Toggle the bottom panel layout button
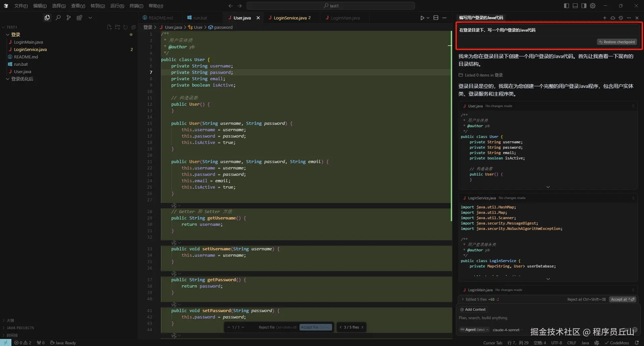 (x=575, y=6)
